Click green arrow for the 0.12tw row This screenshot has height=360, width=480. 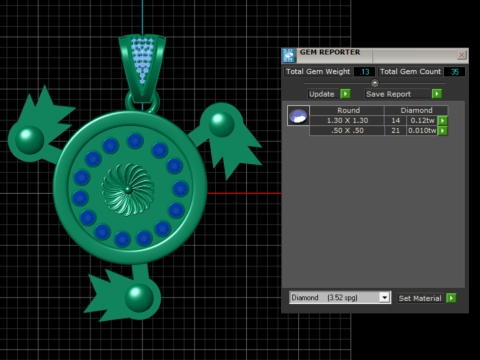pos(443,120)
